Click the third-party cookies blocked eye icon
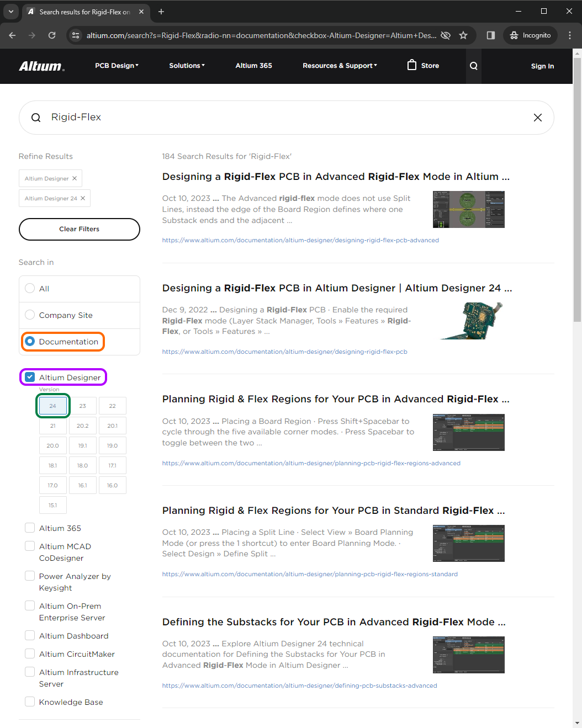The image size is (582, 728). 446,35
